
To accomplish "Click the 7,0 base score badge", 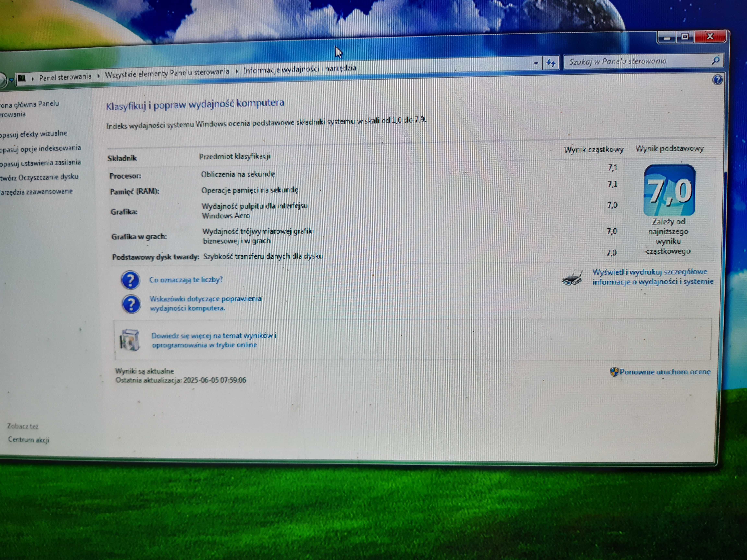I will (669, 190).
